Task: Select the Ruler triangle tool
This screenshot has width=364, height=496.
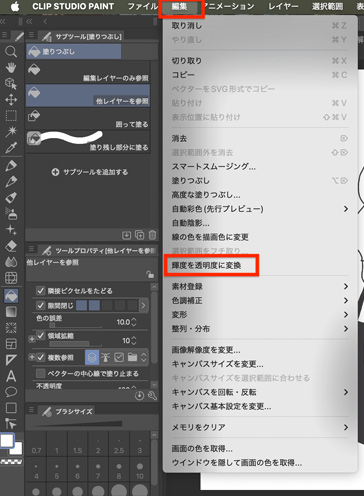Action: 11,360
